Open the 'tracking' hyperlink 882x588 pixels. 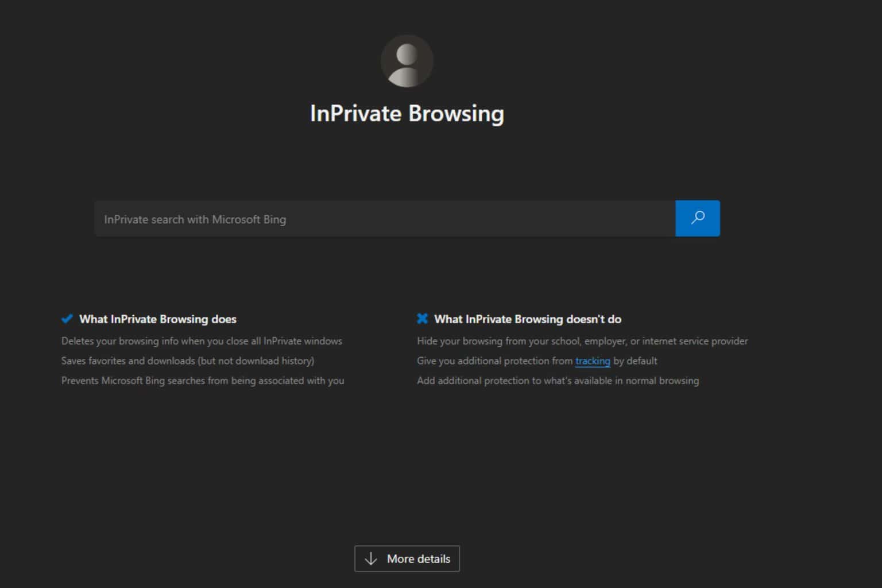coord(592,361)
